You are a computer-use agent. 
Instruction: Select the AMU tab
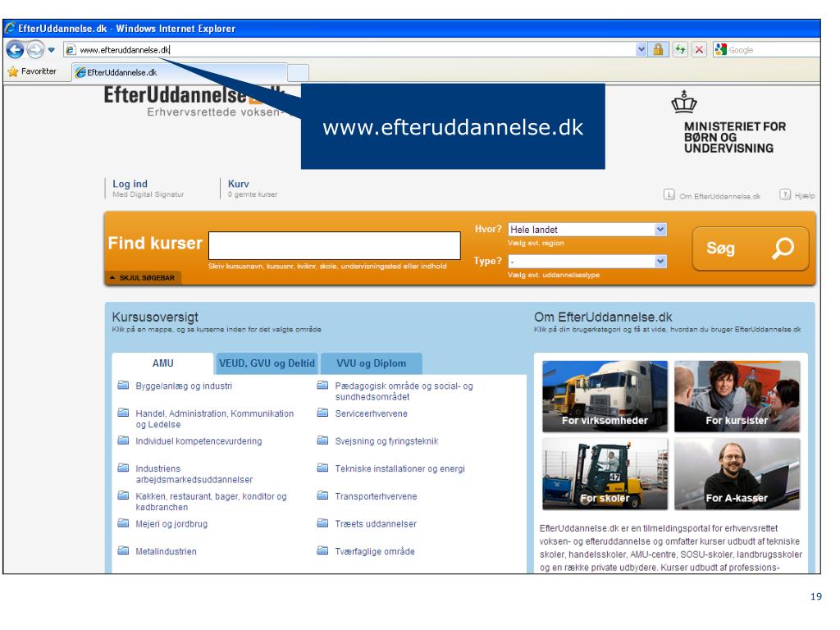(163, 363)
